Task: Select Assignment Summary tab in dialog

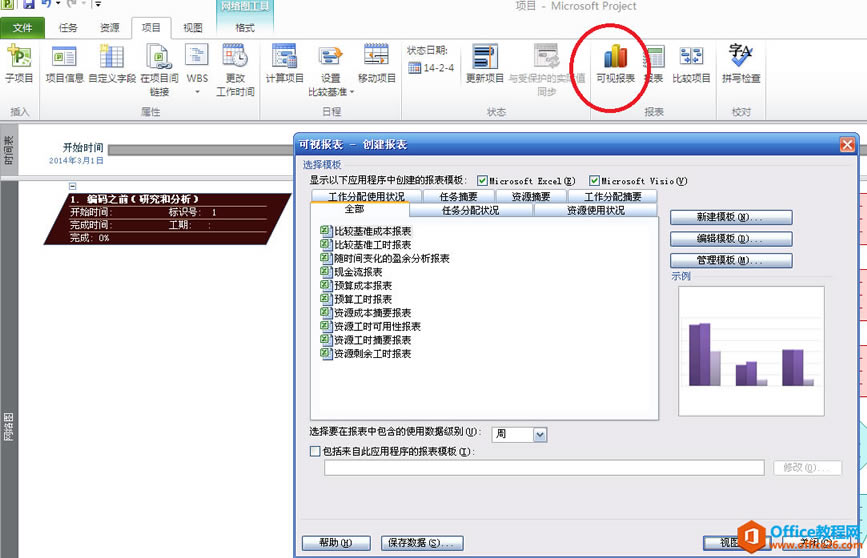Action: 613,196
